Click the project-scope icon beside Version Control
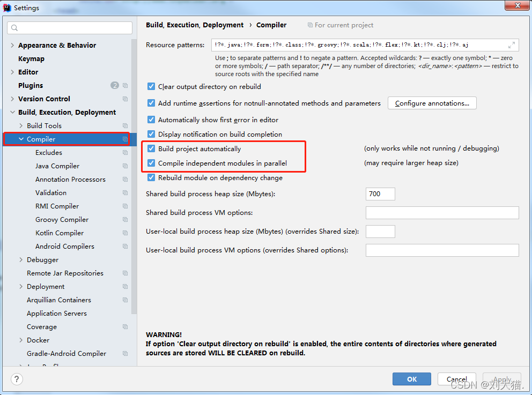Viewport: 532px width, 395px height. tap(125, 99)
